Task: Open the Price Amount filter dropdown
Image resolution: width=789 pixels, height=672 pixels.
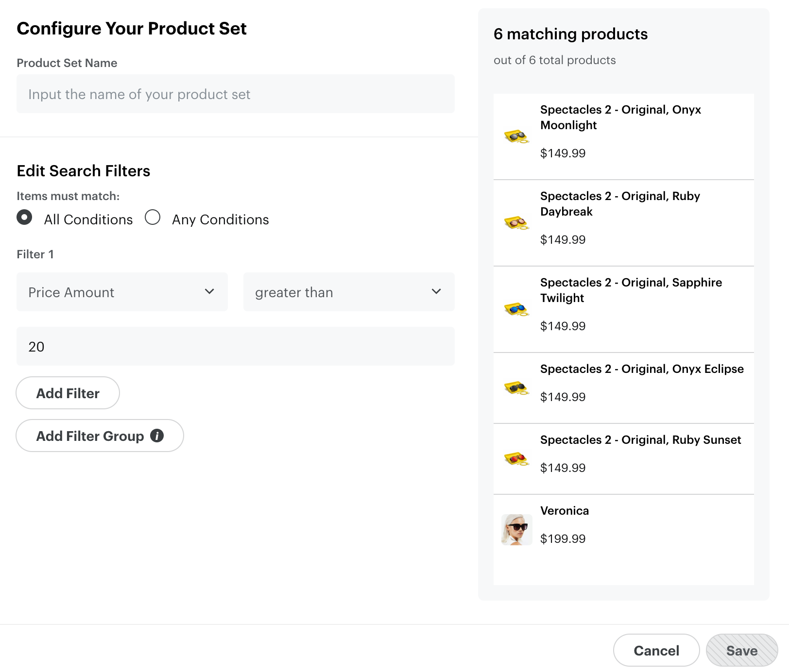Action: 121,292
